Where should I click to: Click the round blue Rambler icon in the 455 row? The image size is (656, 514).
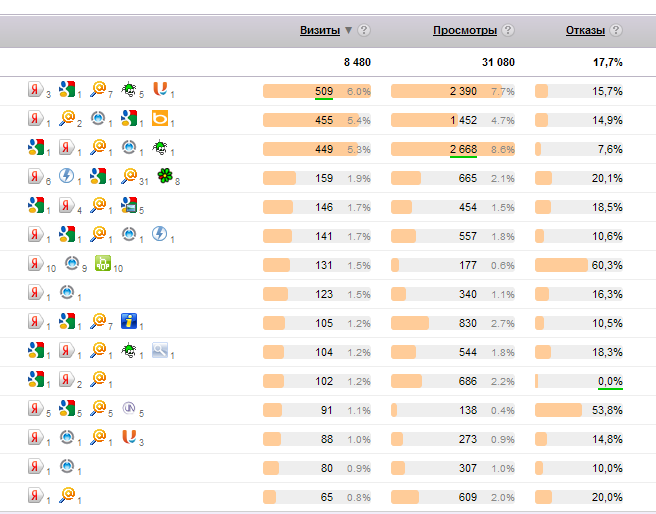tap(98, 118)
